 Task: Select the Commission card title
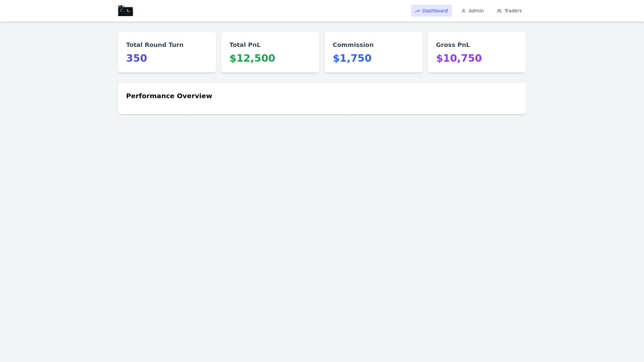353,45
